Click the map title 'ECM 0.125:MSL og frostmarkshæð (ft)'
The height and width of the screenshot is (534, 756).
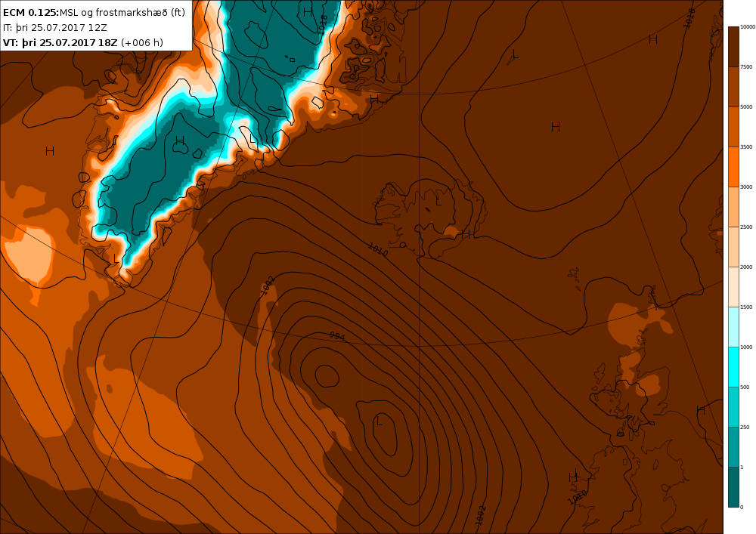[94, 12]
